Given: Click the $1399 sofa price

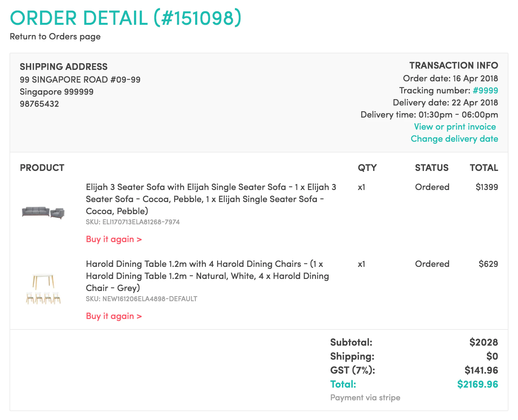Looking at the screenshot, I should [x=487, y=187].
